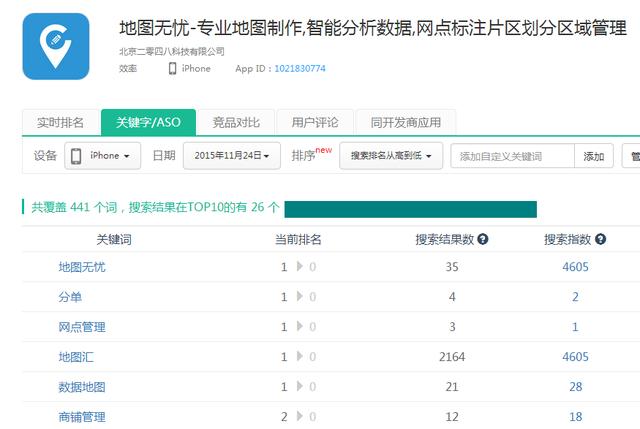This screenshot has height=429, width=640.
Task: Click the 搜索指数 column header text
Action: point(568,239)
